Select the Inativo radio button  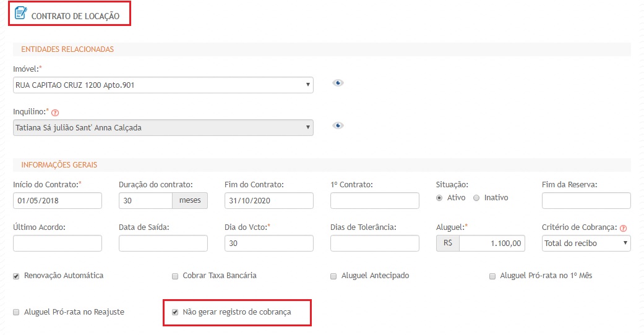point(476,198)
